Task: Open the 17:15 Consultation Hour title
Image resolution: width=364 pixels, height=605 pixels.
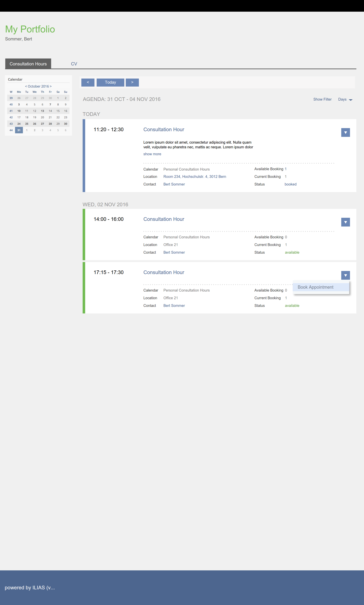Action: click(x=164, y=273)
